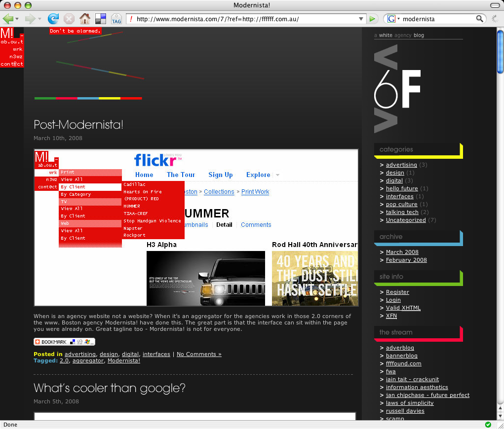Click the Post-Modernista flickr screenshot image

pos(196,228)
